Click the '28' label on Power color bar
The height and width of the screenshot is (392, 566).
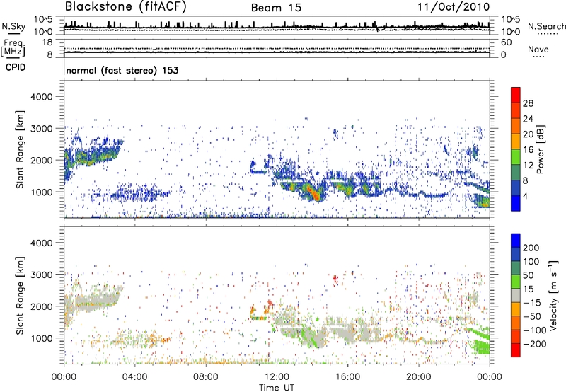point(528,103)
